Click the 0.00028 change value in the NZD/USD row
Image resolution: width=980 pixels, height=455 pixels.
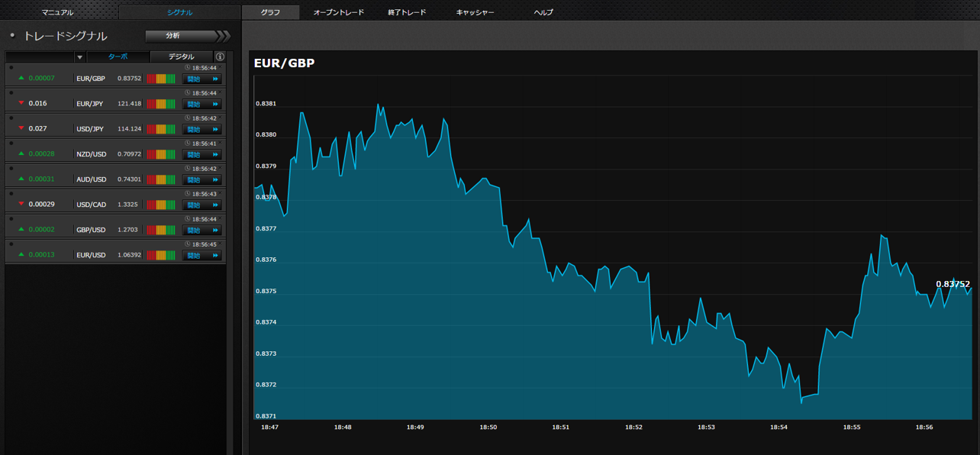(41, 154)
